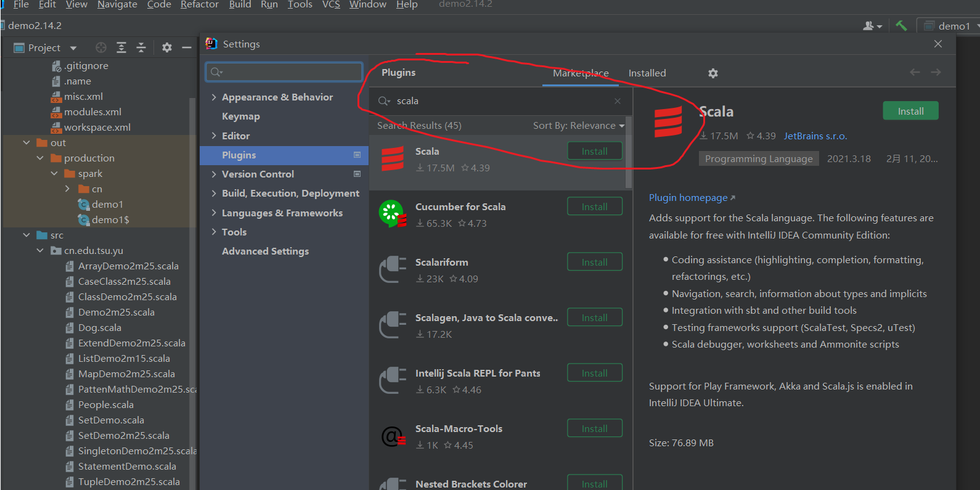This screenshot has width=980, height=490.
Task: Collapse the src folder
Action: coord(27,235)
